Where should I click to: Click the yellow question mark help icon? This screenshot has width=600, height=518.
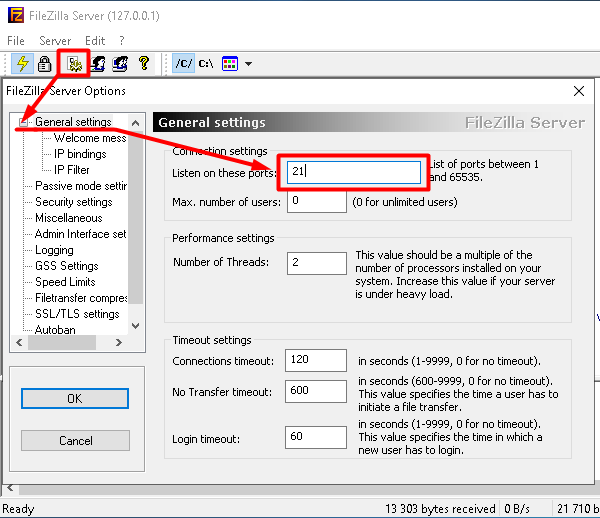(x=145, y=64)
